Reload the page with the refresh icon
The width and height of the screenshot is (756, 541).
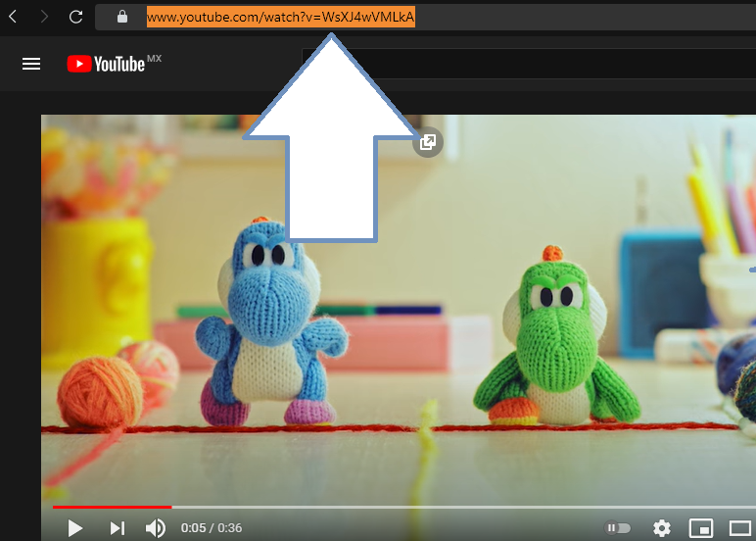(x=75, y=17)
